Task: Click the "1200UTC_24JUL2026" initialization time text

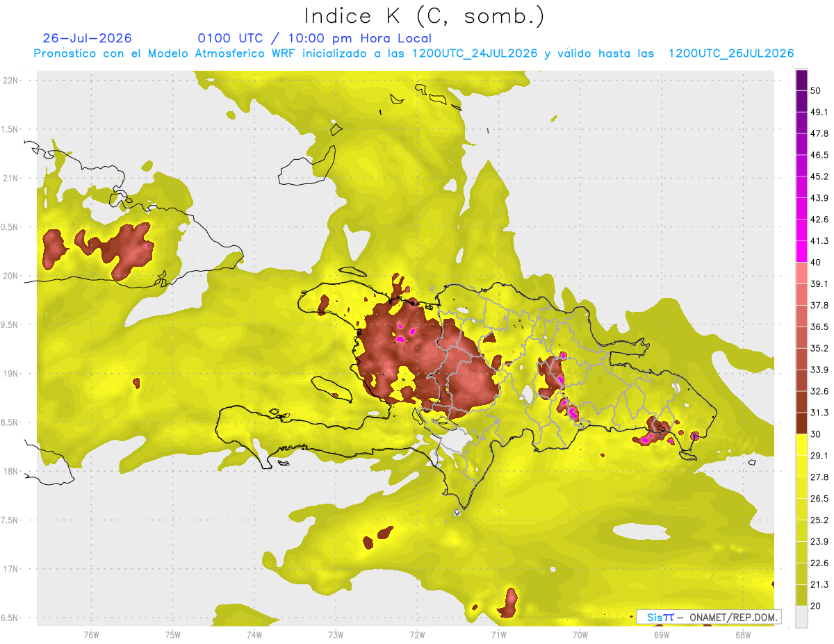Action: pos(475,53)
